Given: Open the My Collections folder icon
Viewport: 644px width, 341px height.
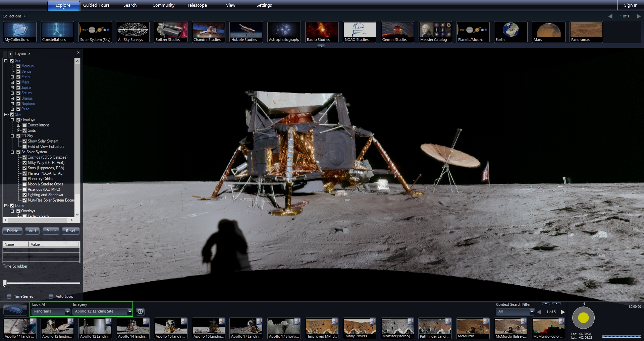Looking at the screenshot, I should tap(20, 32).
